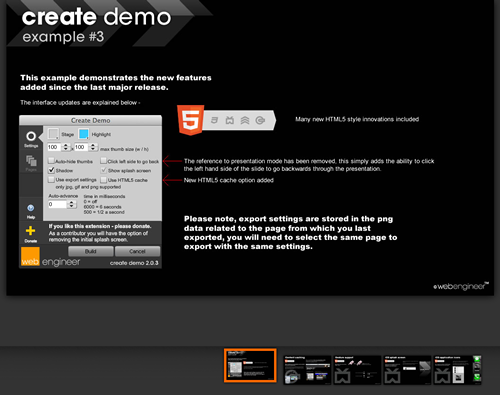
Task: Click 'only jpg, gif and png supported' note
Action: tap(88, 187)
